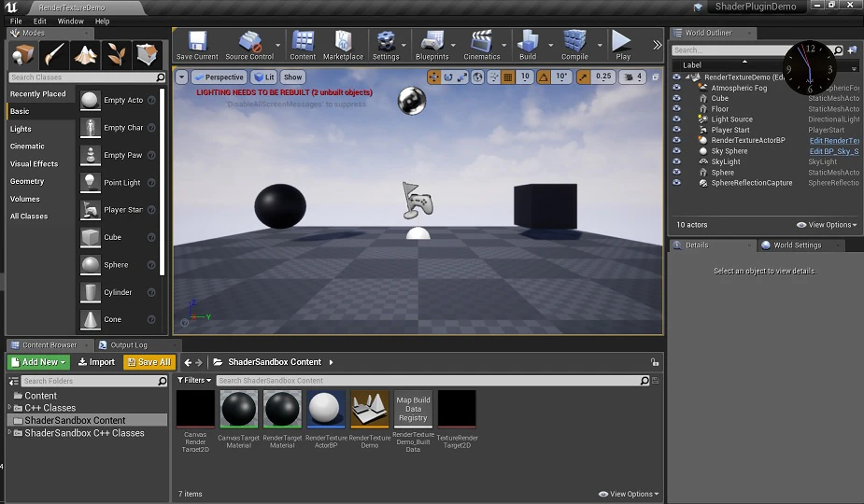Toggle grid snapping in the viewport
Image resolution: width=864 pixels, height=504 pixels.
point(508,77)
